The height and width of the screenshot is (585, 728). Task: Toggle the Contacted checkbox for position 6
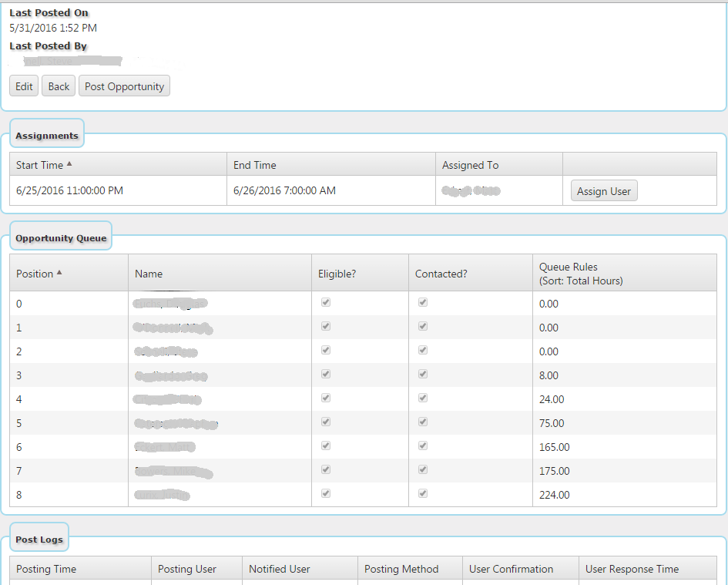(x=423, y=446)
